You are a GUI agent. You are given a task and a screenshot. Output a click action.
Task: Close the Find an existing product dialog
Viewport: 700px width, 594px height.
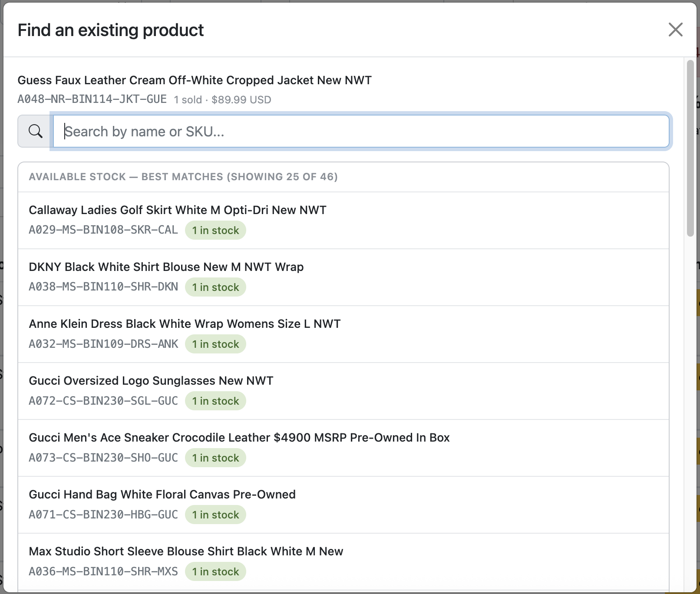pos(675,30)
